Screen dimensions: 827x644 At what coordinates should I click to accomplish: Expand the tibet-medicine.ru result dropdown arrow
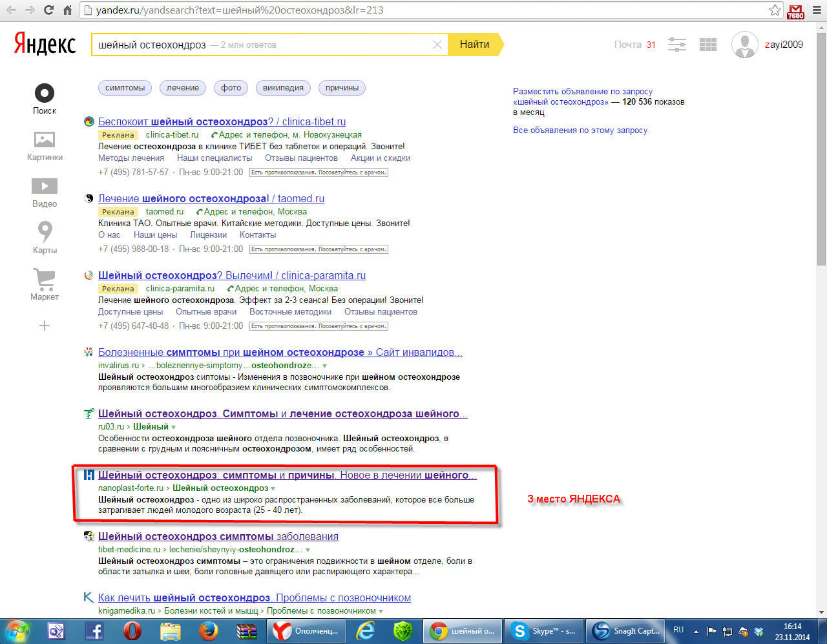coord(308,550)
